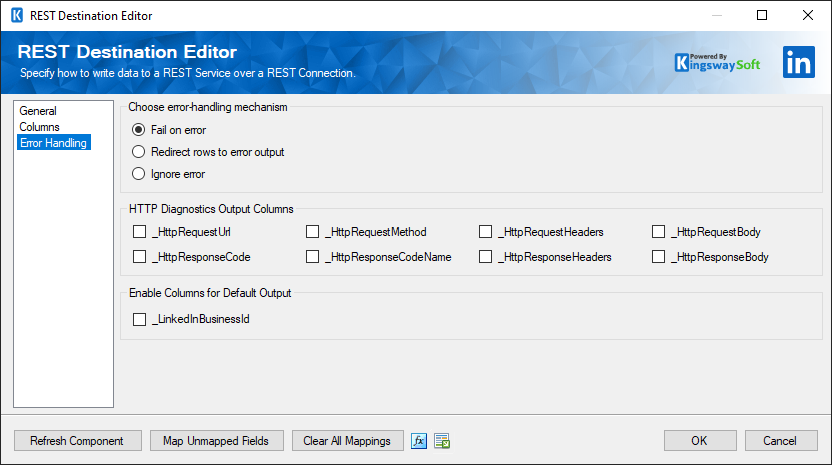
Task: Maximize the REST Destination Editor window
Action: pyautogui.click(x=762, y=15)
